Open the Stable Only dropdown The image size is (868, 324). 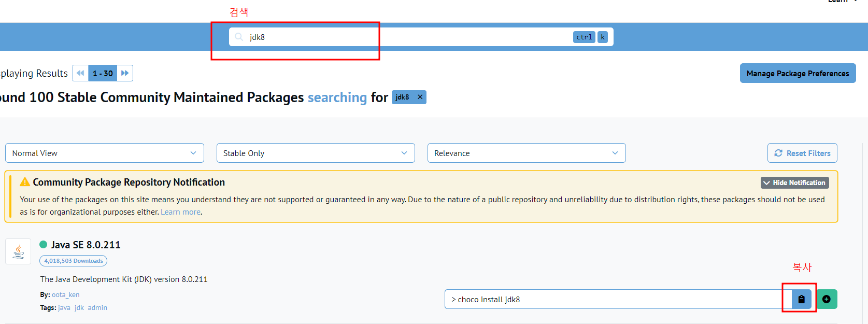tap(316, 153)
